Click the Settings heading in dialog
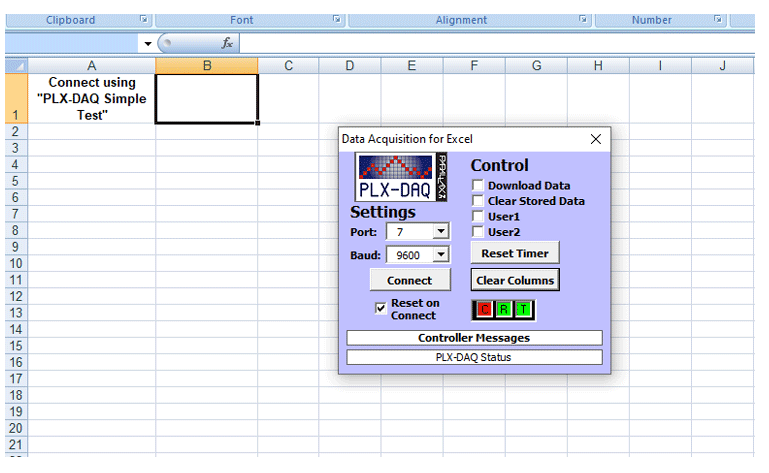Screen dimensions: 769x473 pyautogui.click(x=383, y=212)
